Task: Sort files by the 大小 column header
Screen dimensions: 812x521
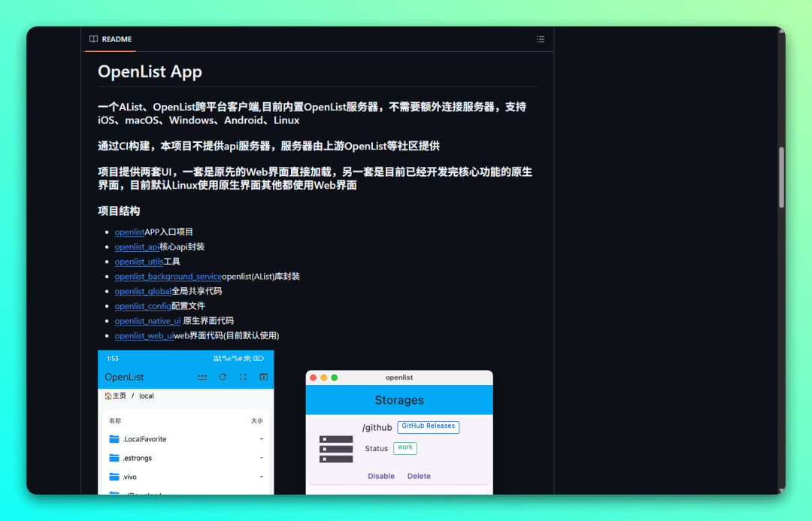Action: 256,421
